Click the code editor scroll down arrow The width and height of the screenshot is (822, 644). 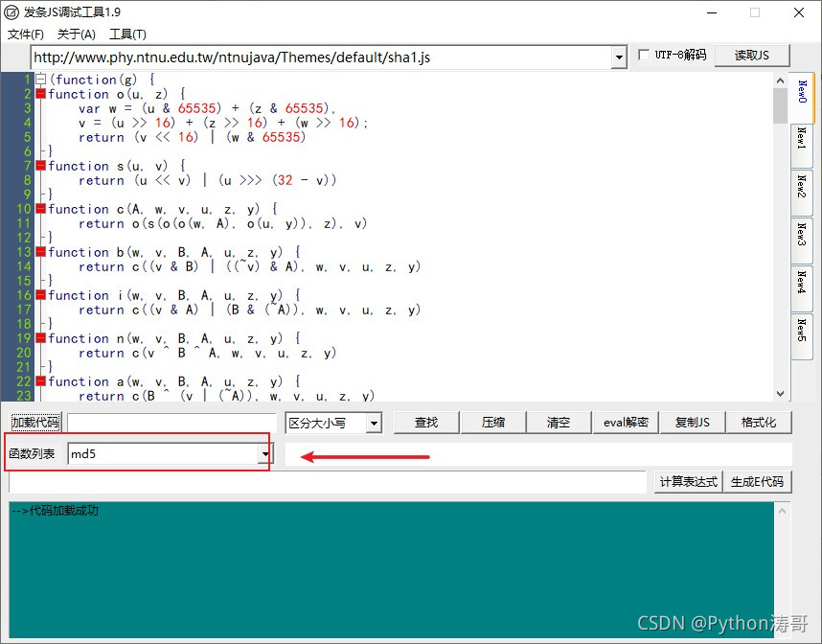click(780, 394)
